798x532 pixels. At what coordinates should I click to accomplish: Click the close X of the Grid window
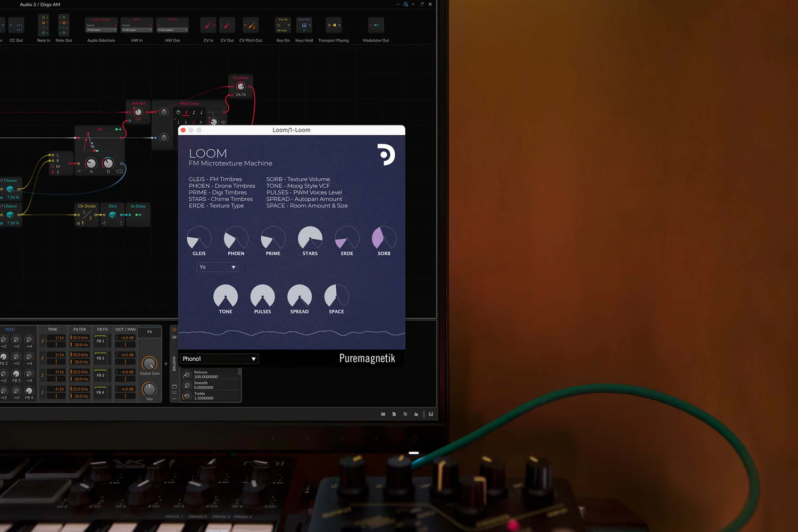coord(430,4)
